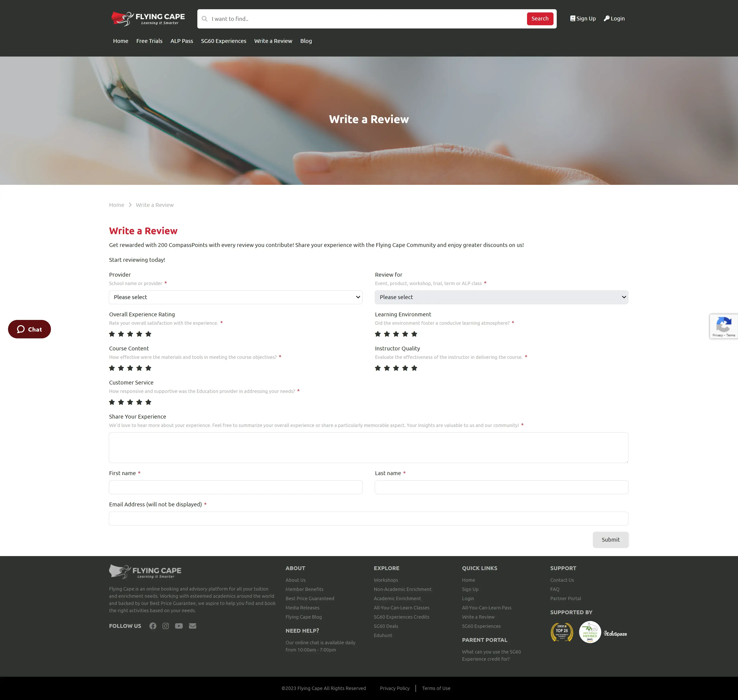Open the Privacy Policy link
Viewport: 738px width, 700px height.
(395, 688)
